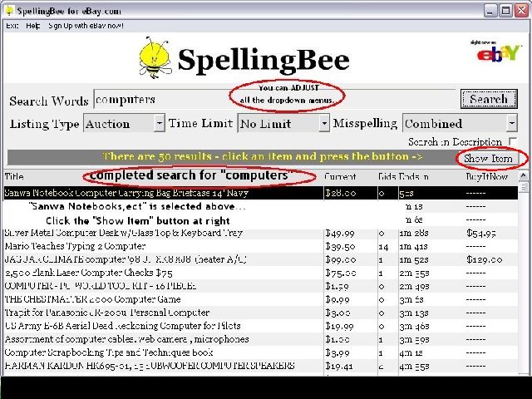The image size is (532, 399).
Task: Select US Army Dead Reckoning Computer row
Action: (x=260, y=326)
